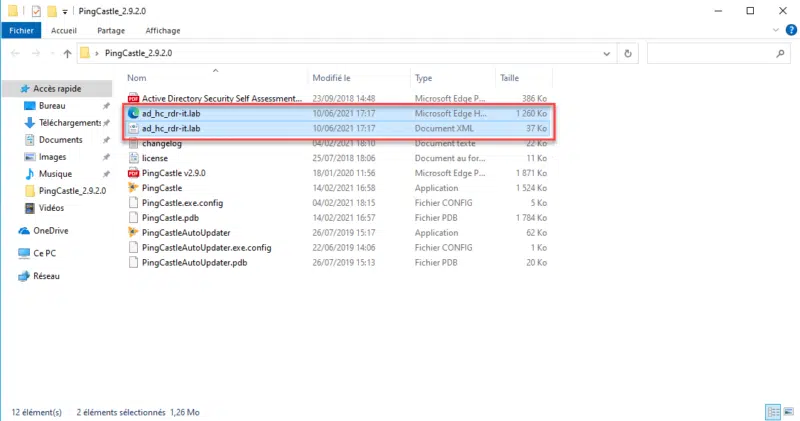Image resolution: width=800 pixels, height=421 pixels.
Task: Select the PingCastleAutoUpdater.pdb file icon
Action: point(133,262)
